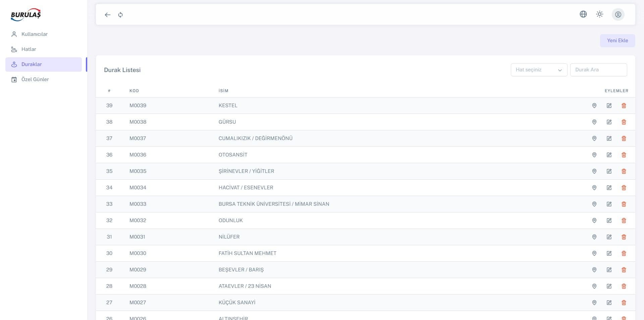Click the location pin for NİLÜFER stop
644x320 pixels.
coord(594,237)
